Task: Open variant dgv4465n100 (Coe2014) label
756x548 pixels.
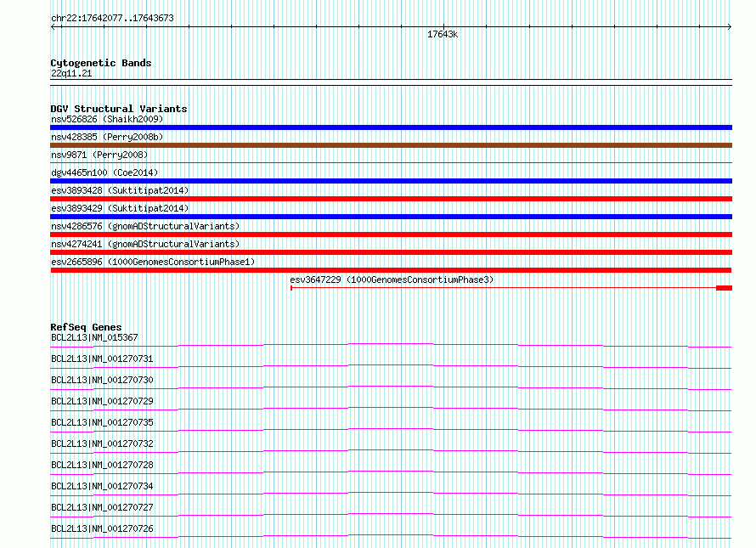Action: click(x=104, y=172)
